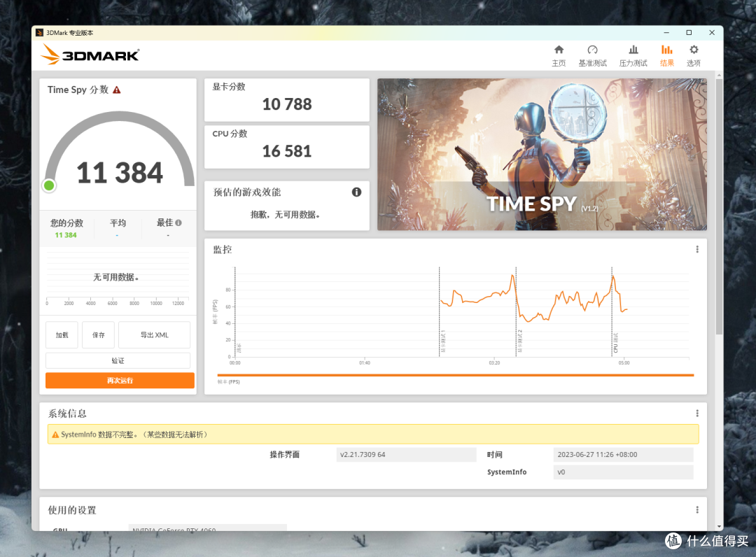Click the info icon in 预估的游戏效能
The height and width of the screenshot is (557, 756).
pos(356,192)
